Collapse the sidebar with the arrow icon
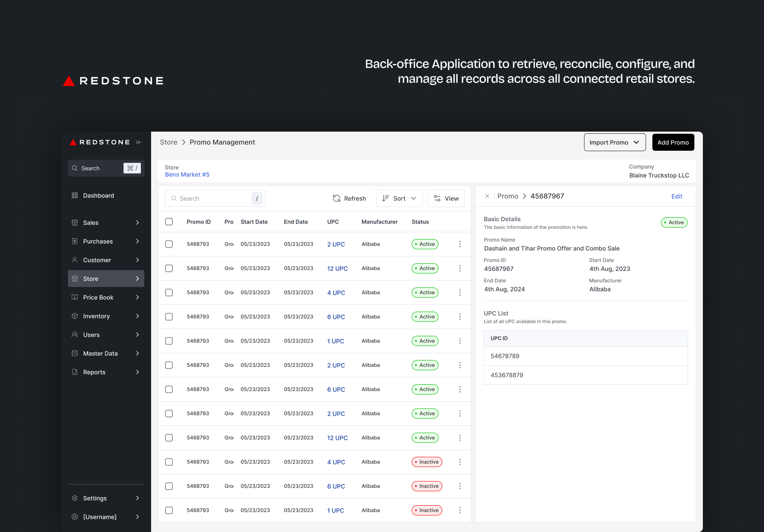The image size is (764, 532). [139, 142]
